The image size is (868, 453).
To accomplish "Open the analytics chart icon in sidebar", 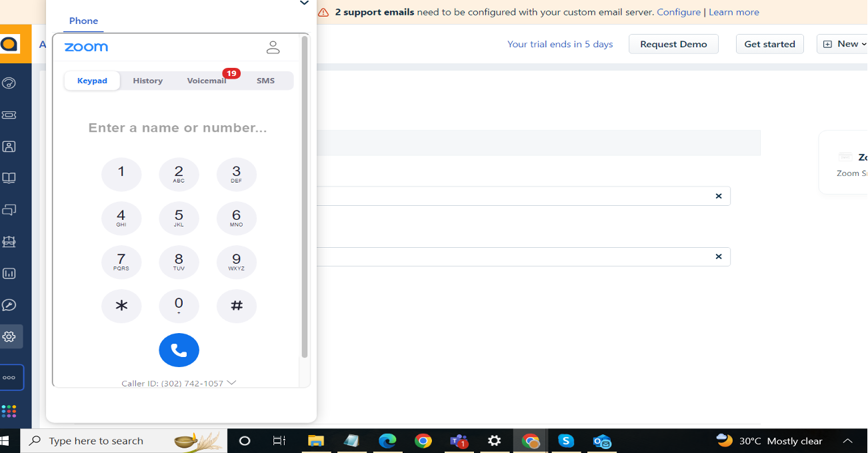I will [9, 274].
